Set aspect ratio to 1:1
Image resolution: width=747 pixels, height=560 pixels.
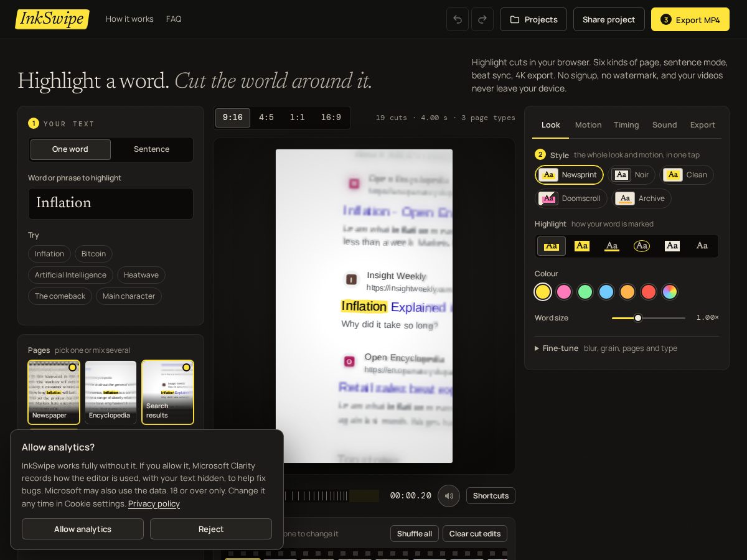[x=298, y=118]
